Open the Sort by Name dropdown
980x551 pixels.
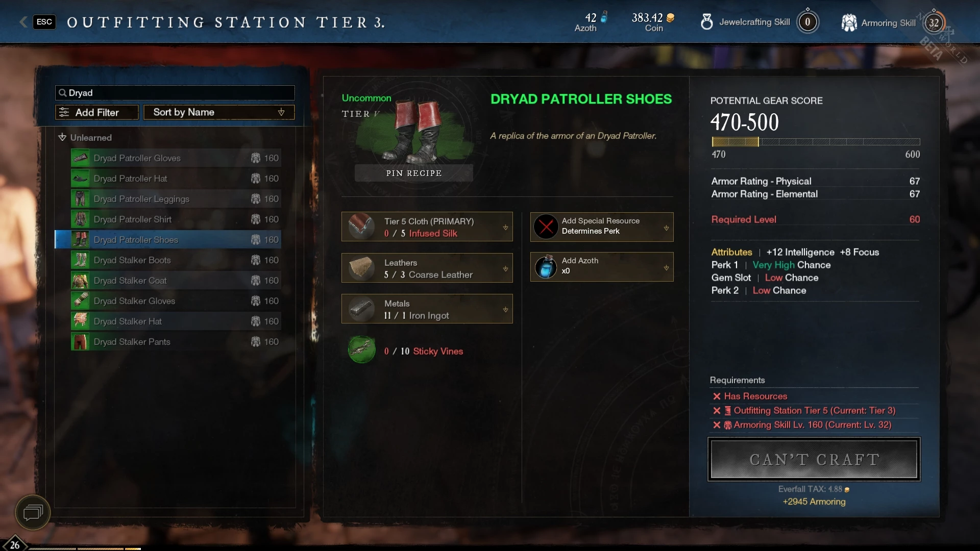[219, 112]
